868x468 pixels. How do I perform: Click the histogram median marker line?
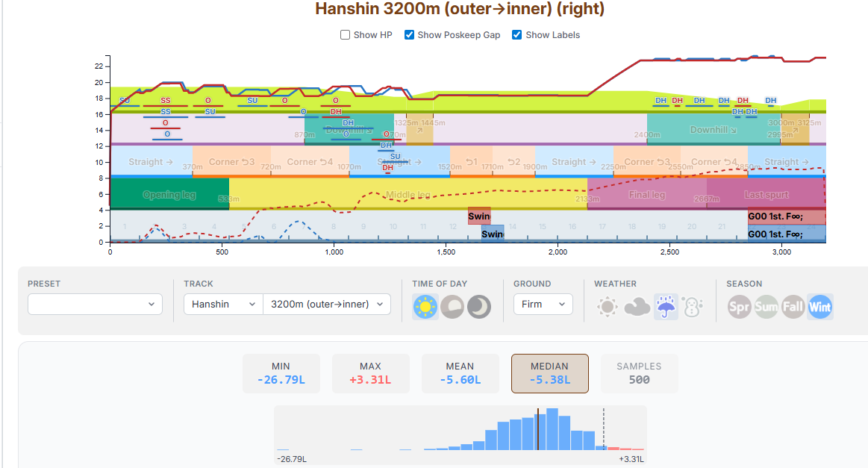point(537,429)
